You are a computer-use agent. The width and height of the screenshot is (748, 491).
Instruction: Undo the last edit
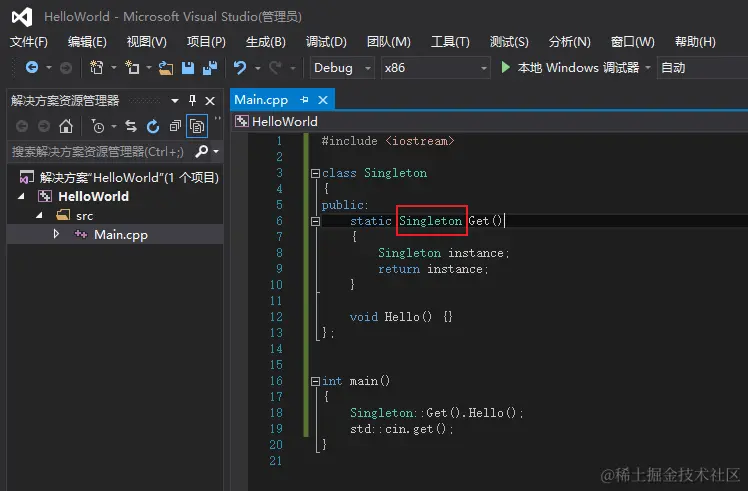[240, 68]
